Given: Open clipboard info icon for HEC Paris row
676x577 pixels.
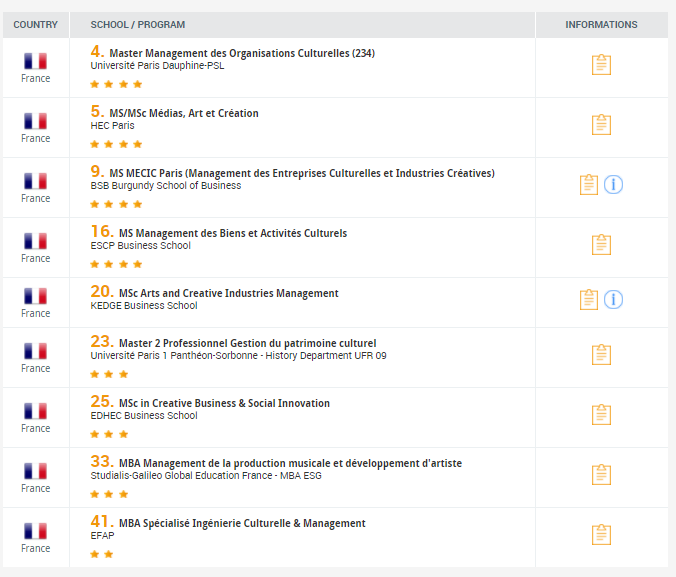Looking at the screenshot, I should [601, 125].
